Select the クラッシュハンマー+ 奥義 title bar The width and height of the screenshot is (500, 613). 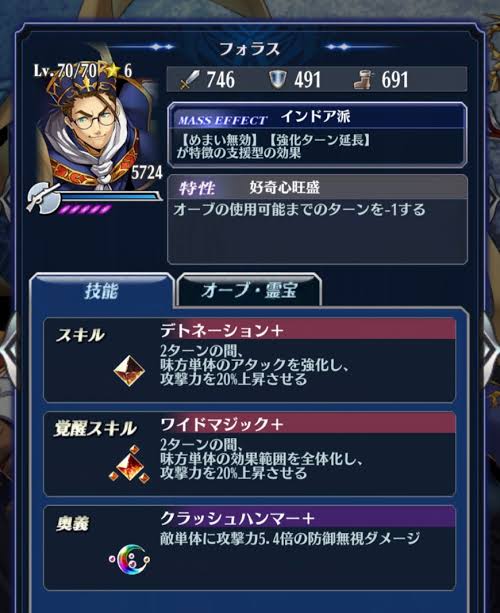[307, 518]
